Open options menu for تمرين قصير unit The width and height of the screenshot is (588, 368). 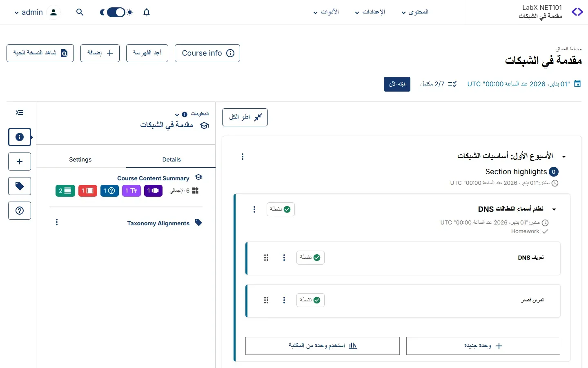[284, 300]
